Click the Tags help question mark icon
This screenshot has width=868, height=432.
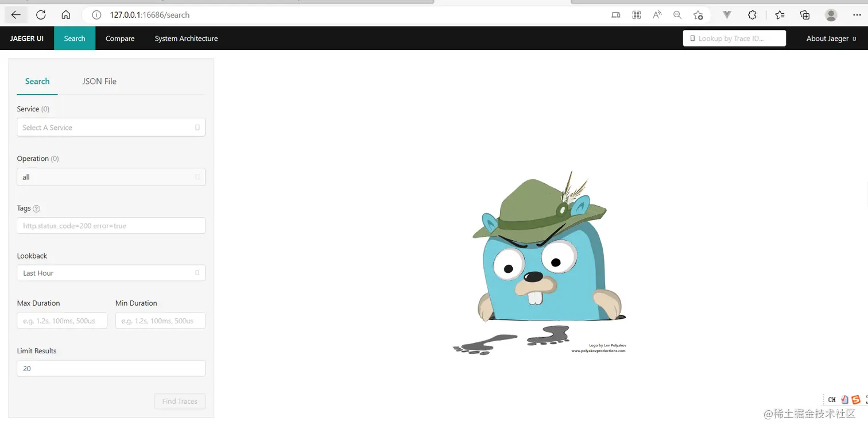(37, 209)
